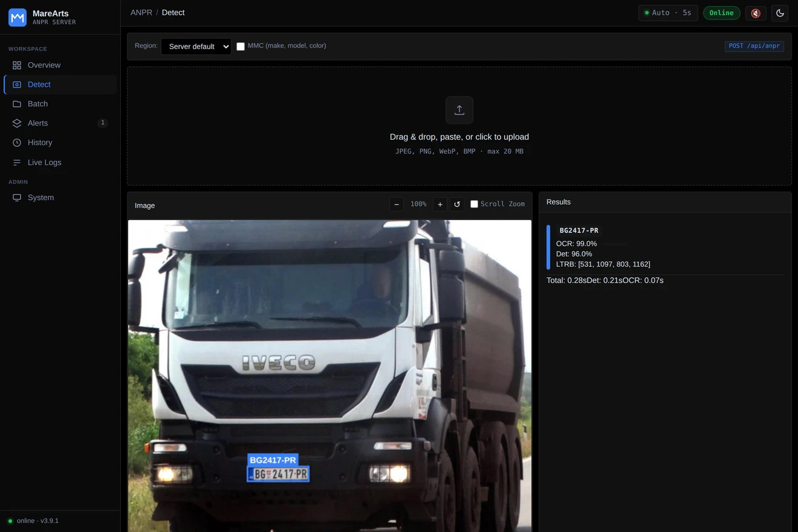Click the 100% zoom level value
Screen dimensions: 798x532
(418, 204)
